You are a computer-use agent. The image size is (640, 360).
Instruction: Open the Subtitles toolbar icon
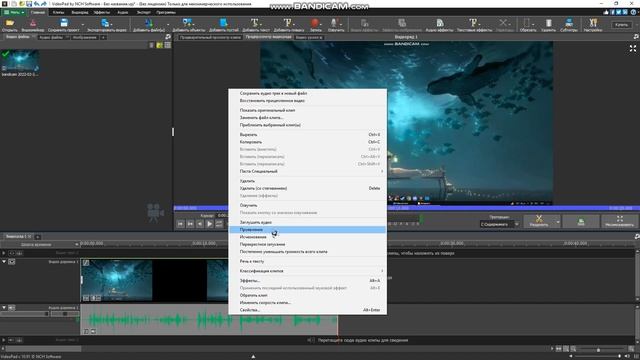[x=569, y=24]
